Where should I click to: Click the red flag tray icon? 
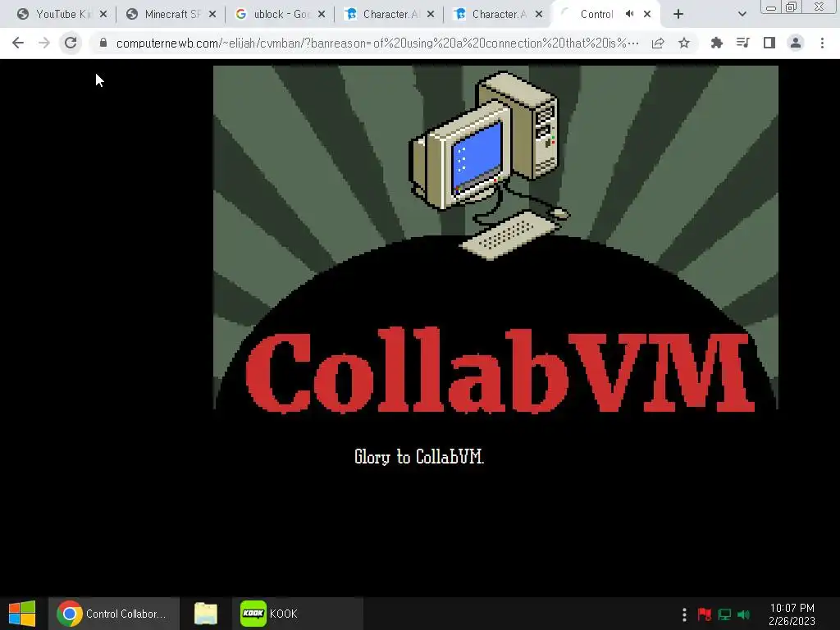pyautogui.click(x=704, y=614)
